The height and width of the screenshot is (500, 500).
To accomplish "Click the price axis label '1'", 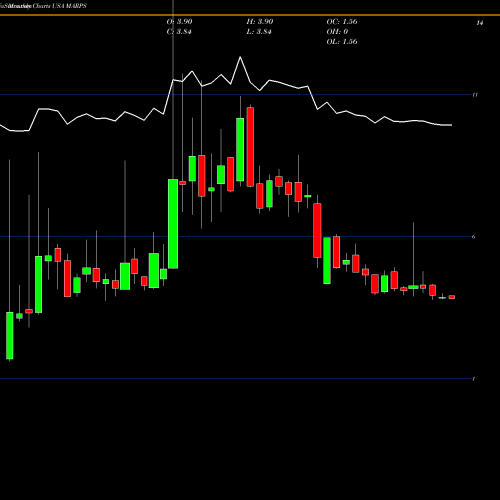I will pyautogui.click(x=474, y=379).
